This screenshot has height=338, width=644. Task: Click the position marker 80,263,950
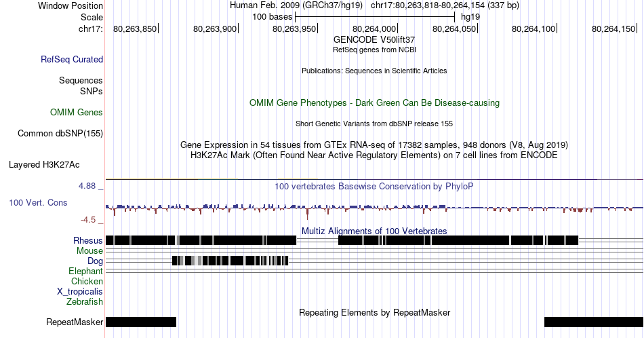pos(295,29)
